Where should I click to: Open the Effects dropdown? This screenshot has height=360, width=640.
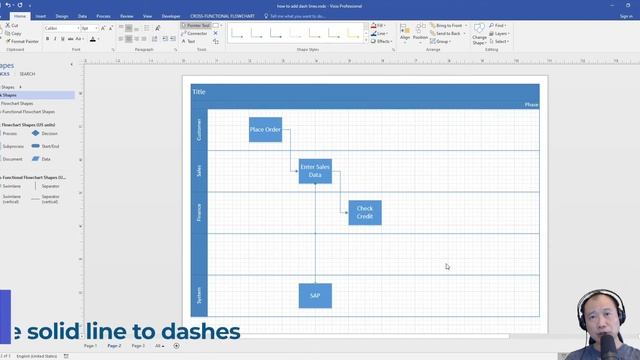382,42
